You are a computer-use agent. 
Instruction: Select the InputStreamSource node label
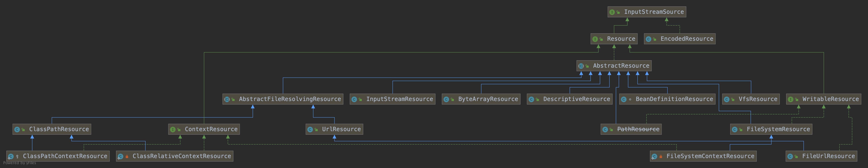pos(654,12)
